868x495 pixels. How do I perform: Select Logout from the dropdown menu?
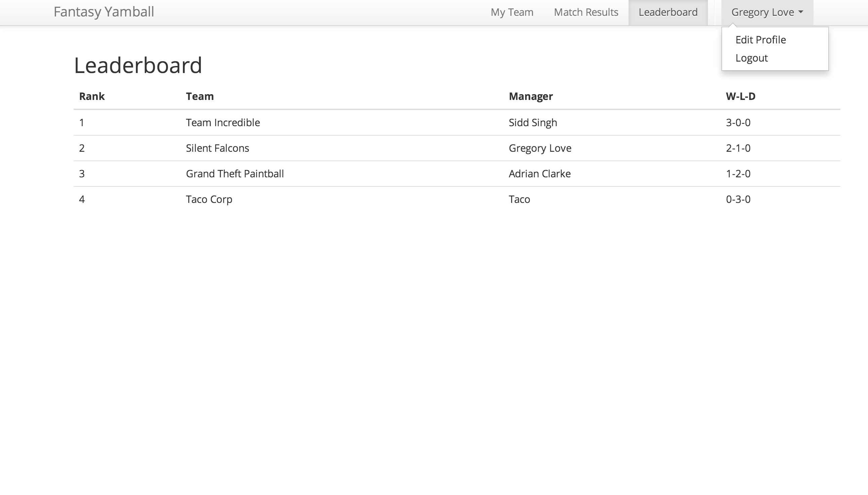click(751, 58)
